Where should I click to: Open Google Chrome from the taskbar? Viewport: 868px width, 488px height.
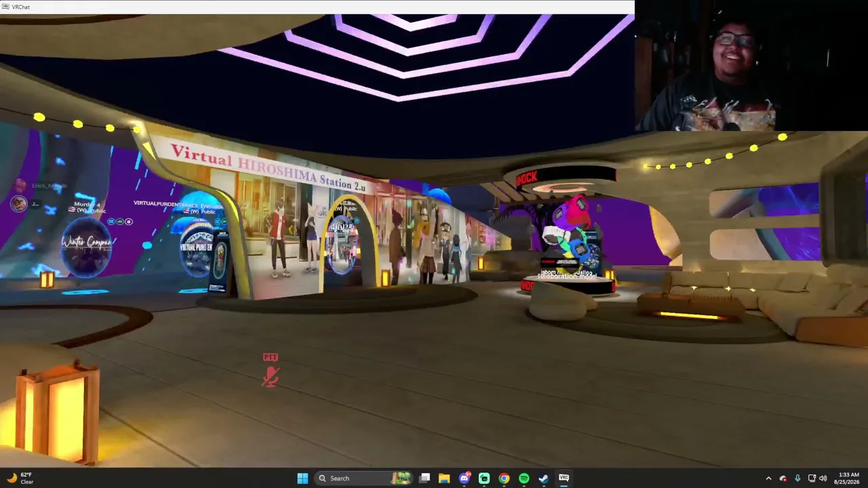(x=504, y=478)
